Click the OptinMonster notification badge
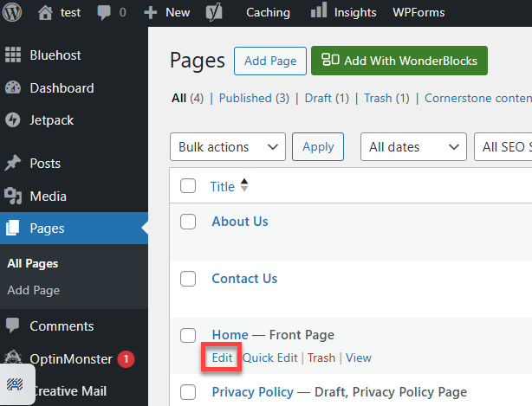Viewport: 532px width, 406px height. [126, 359]
